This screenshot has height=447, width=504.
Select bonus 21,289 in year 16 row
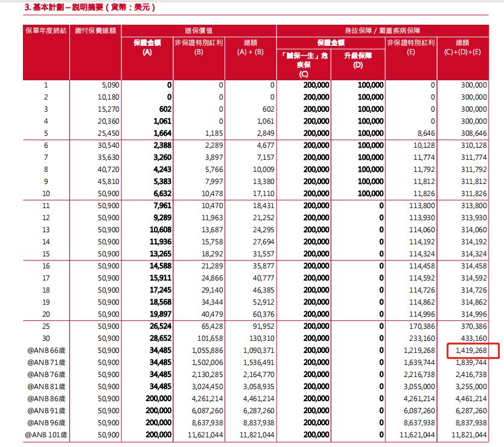212,266
